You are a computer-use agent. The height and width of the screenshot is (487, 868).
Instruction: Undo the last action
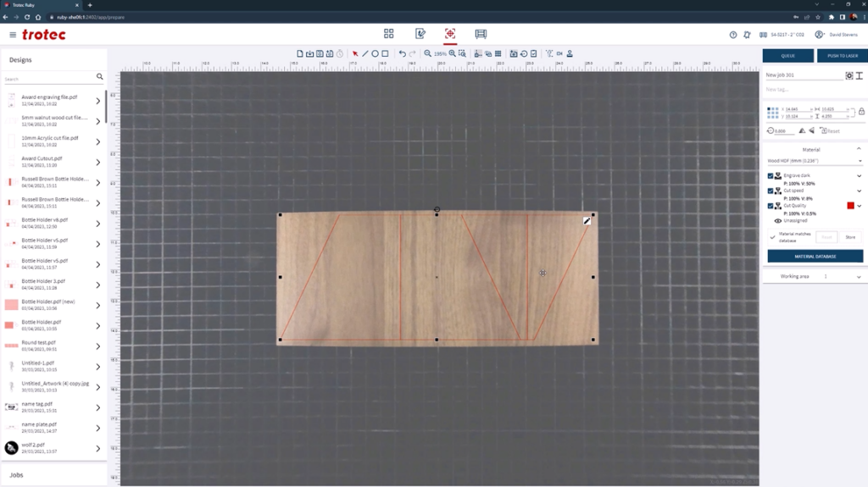coord(403,53)
